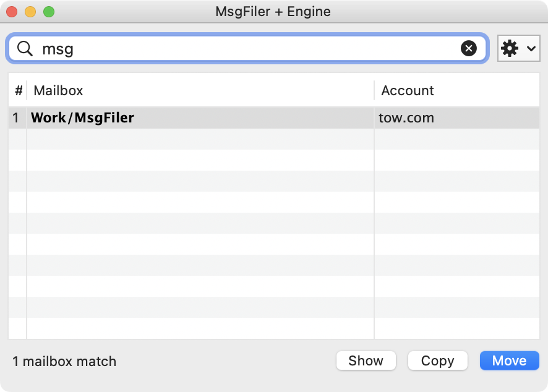Expand the chevron beside the gear
The height and width of the screenshot is (392, 548).
click(x=531, y=49)
